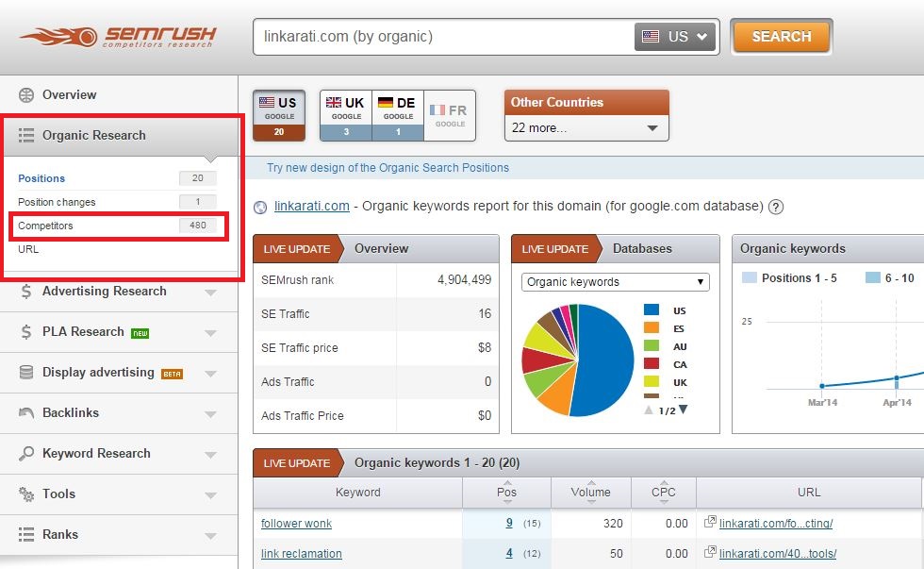Expand the Backlinks section
The width and height of the screenshot is (924, 569).
tap(211, 414)
